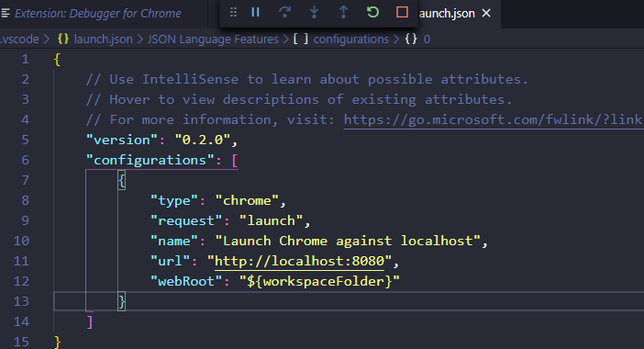Image resolution: width=644 pixels, height=349 pixels.
Task: Click line number 7 in the gutter
Action: tap(25, 180)
